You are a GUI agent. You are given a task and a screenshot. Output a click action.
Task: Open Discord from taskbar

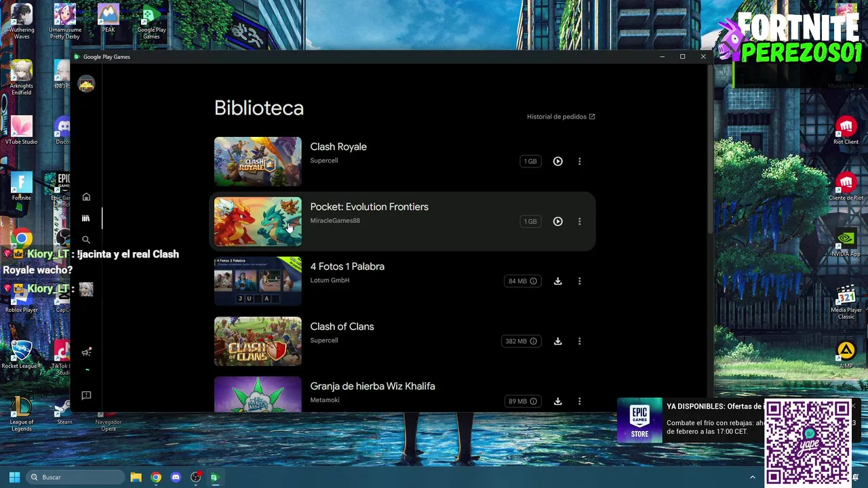coord(176,477)
